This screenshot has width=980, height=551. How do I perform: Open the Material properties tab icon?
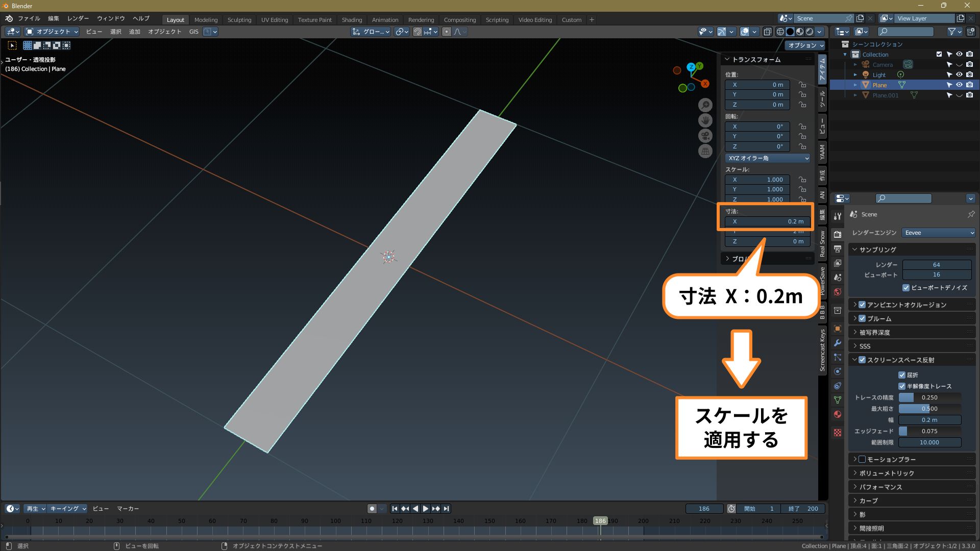pos(838,414)
